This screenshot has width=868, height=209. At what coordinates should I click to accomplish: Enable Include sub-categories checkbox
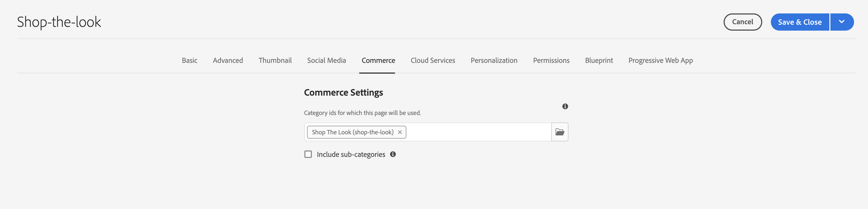[x=308, y=154]
